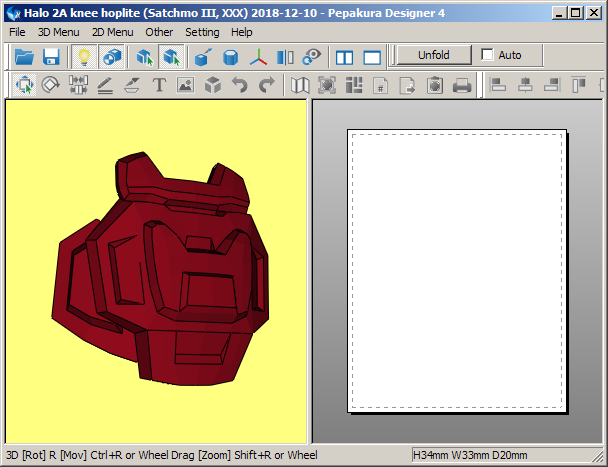The height and width of the screenshot is (467, 608).
Task: Open the File menu
Action: [17, 32]
